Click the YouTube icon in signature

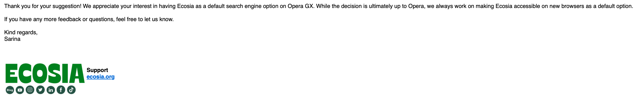[x=20, y=90]
